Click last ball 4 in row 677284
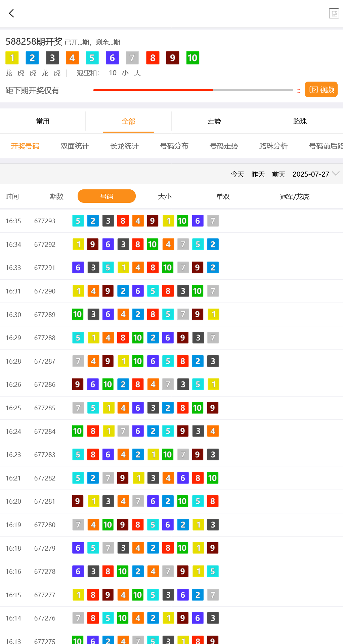The height and width of the screenshot is (644, 343). click(x=213, y=431)
